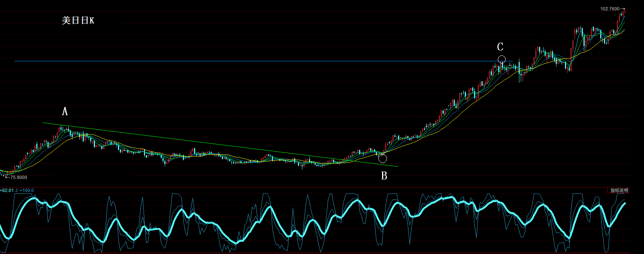Select the letter C annotation label
This screenshot has width=644, height=254.
500,47
